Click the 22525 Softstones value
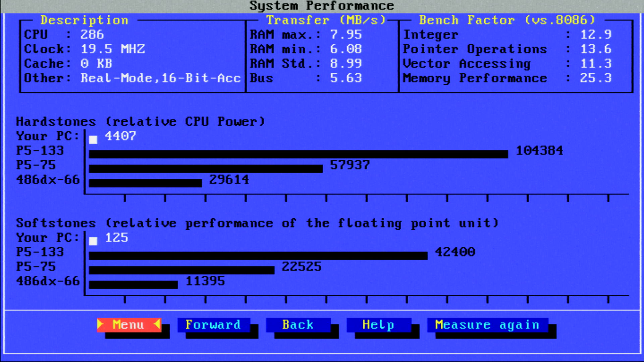The image size is (644, 362). point(302,266)
